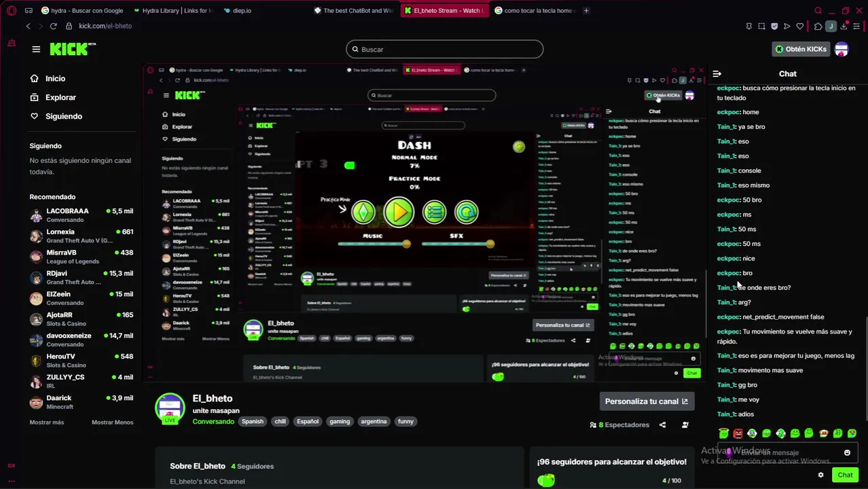Open the profile avatar menu beside Obtén KICKs
Viewport: 868px width, 489px height.
842,49
